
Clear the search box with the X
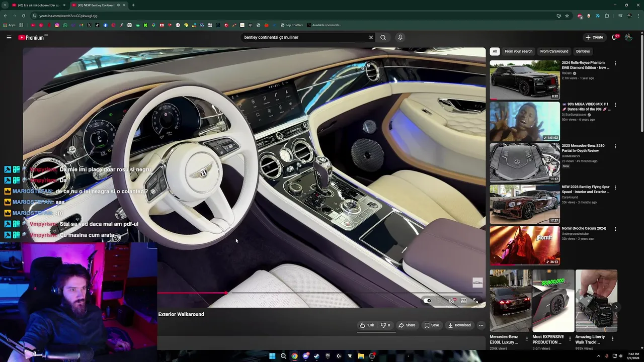click(x=371, y=37)
